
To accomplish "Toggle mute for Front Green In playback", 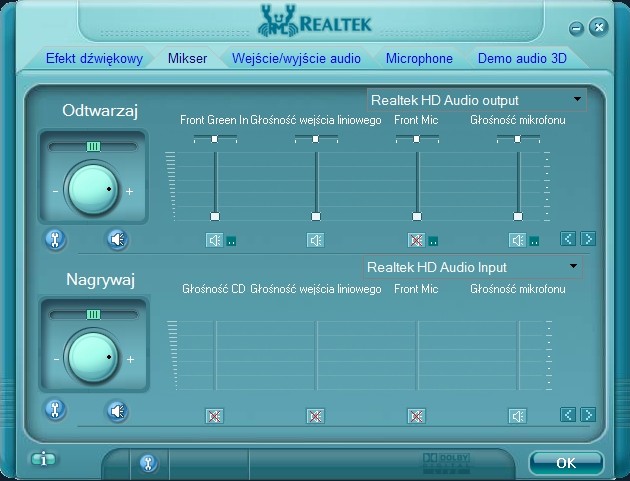I will (x=214, y=240).
